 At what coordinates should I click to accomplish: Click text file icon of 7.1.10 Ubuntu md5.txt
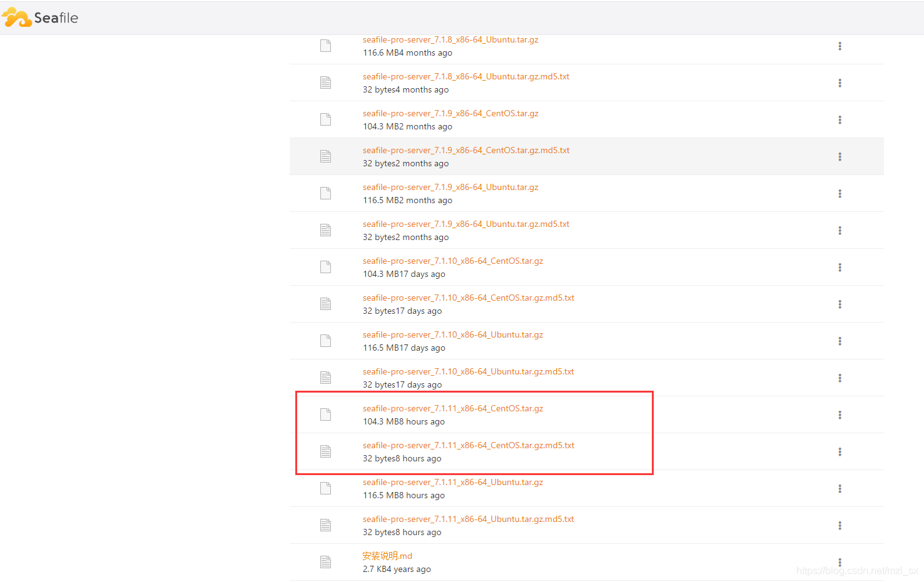pyautogui.click(x=325, y=378)
